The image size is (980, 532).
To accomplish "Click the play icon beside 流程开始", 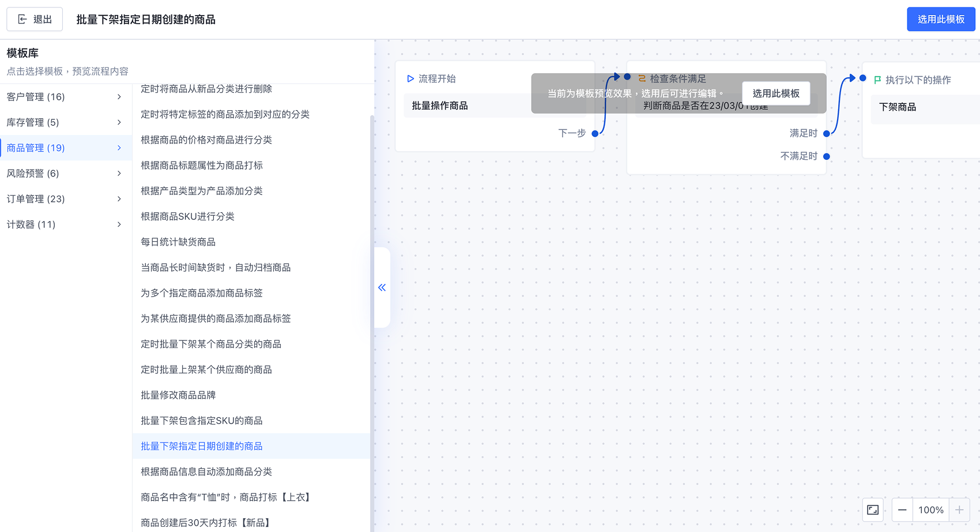I will [410, 78].
